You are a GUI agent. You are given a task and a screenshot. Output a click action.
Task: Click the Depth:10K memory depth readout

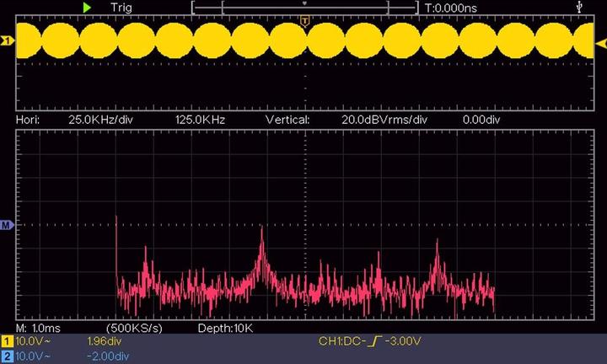click(225, 327)
